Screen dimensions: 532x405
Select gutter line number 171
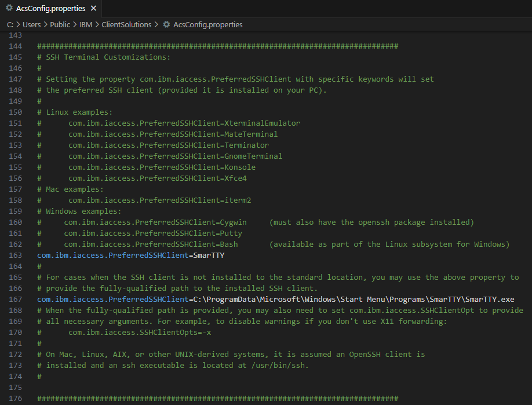[15, 343]
